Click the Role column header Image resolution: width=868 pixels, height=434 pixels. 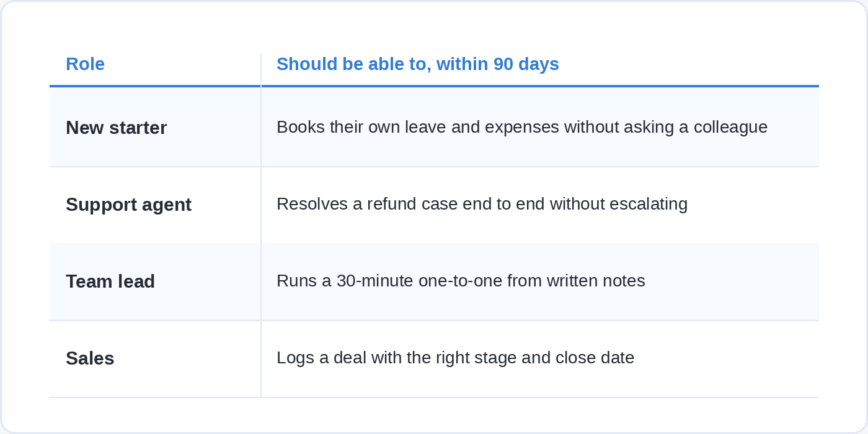click(x=85, y=64)
